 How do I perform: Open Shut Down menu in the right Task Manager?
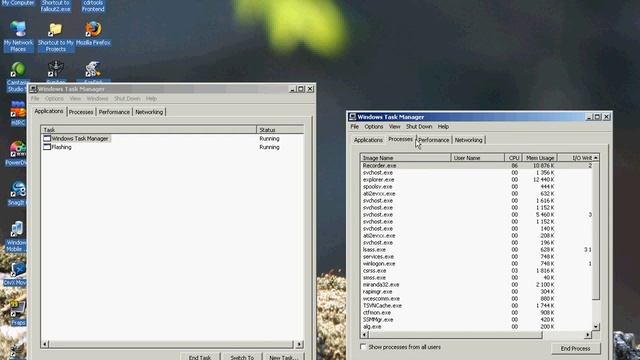point(419,127)
